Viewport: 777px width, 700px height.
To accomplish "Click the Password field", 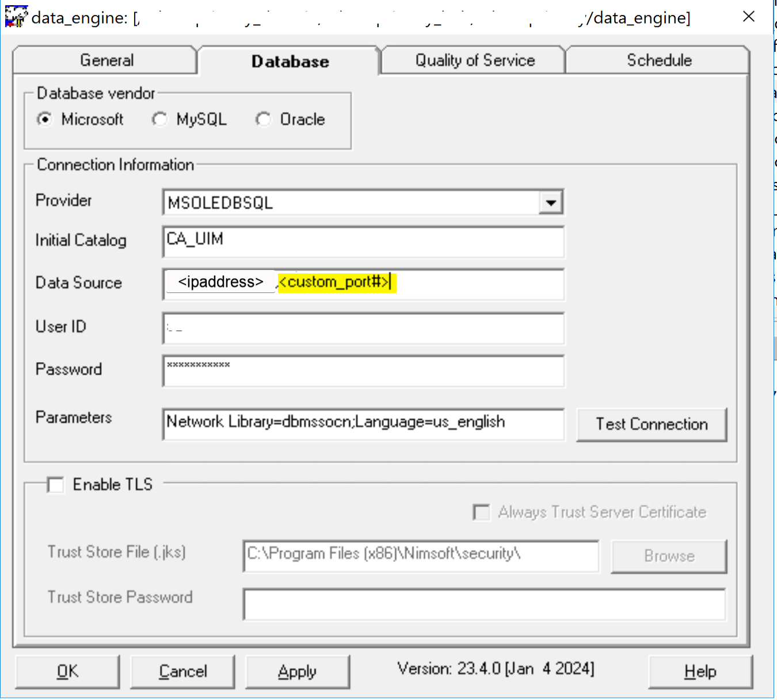I will [363, 371].
